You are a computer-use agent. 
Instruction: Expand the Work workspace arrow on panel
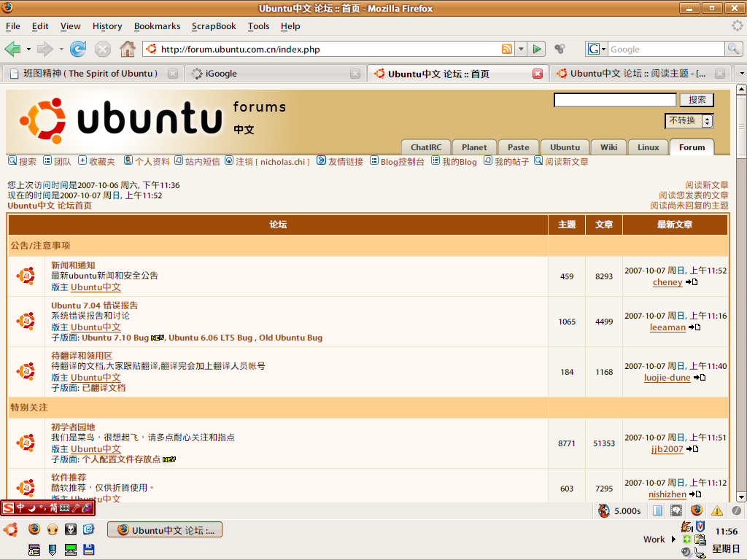(x=673, y=539)
